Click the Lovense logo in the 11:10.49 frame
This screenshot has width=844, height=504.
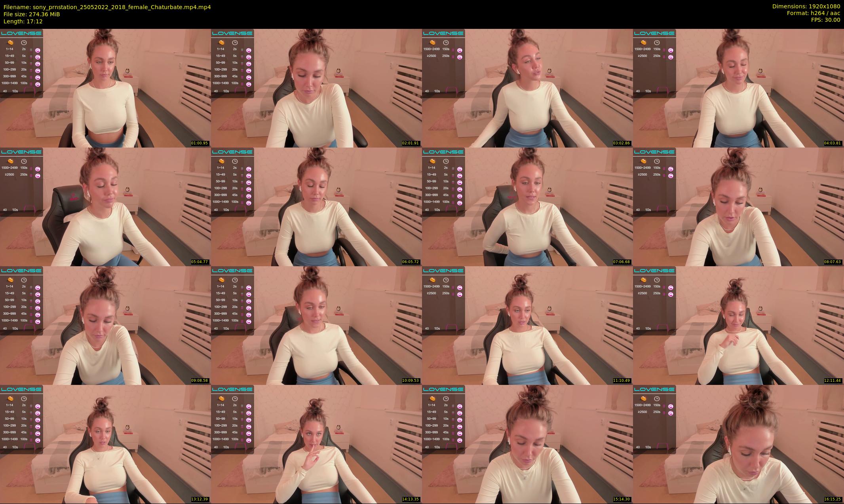tap(443, 271)
